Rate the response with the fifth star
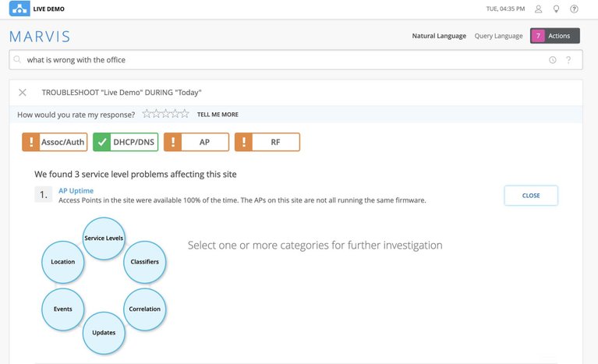 (185, 115)
